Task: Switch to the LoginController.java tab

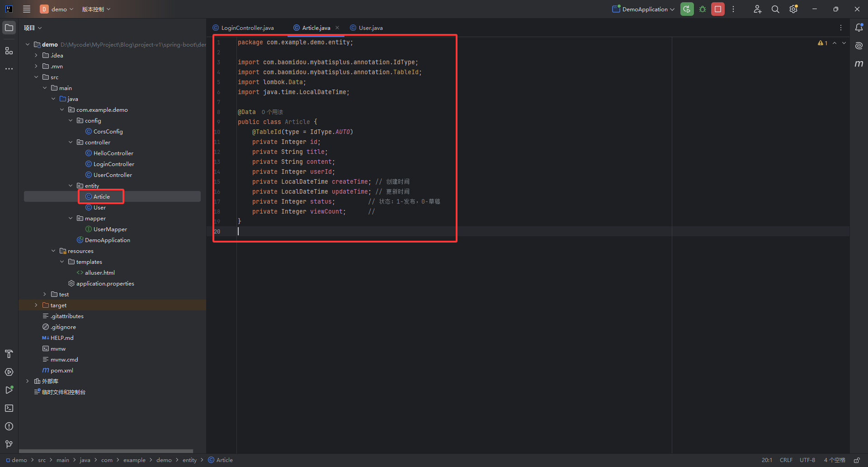Action: [247, 28]
